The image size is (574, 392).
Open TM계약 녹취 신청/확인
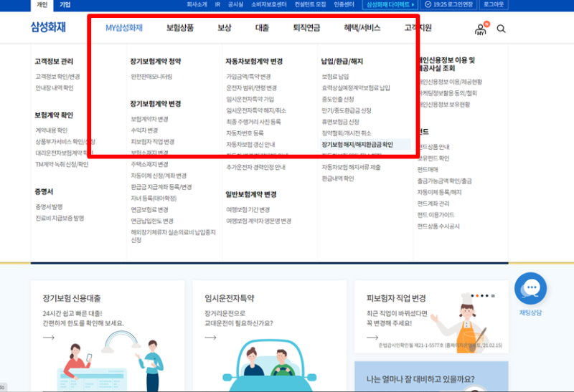click(62, 164)
